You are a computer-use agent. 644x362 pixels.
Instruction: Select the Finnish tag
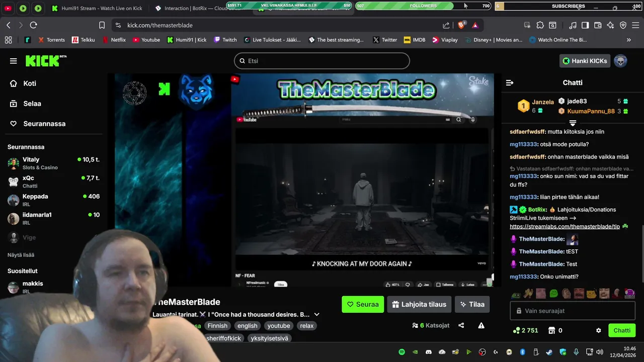tap(217, 326)
